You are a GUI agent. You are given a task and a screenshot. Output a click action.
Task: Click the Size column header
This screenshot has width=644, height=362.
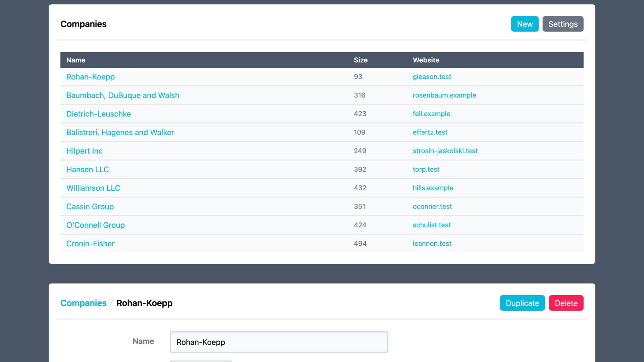coord(361,60)
